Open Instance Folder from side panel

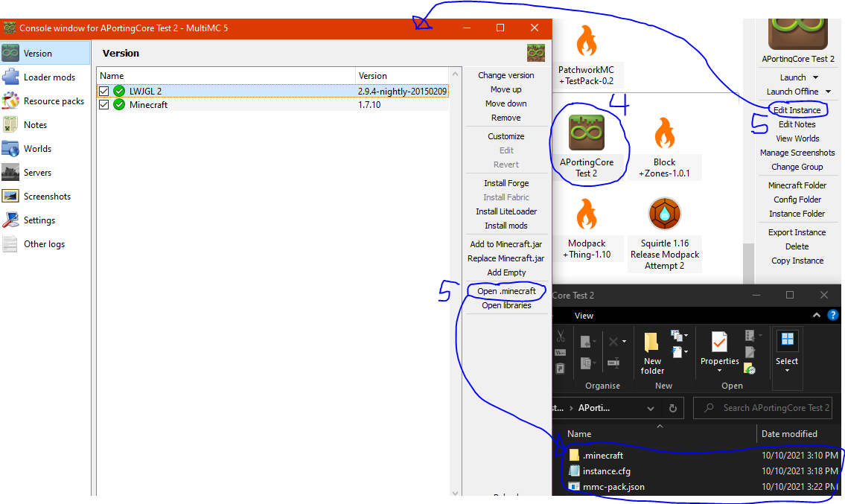tap(797, 214)
